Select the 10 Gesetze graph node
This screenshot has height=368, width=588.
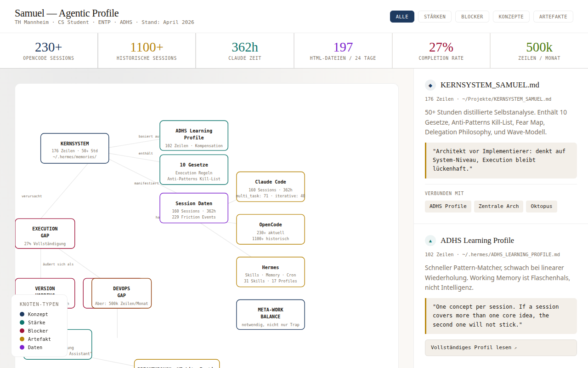(194, 170)
